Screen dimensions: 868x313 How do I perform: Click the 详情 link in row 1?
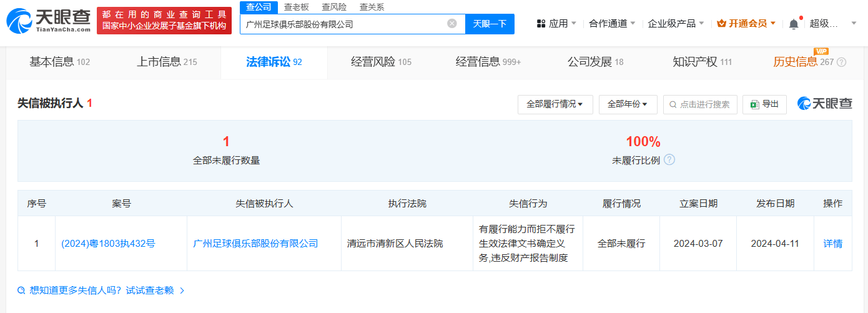[833, 244]
